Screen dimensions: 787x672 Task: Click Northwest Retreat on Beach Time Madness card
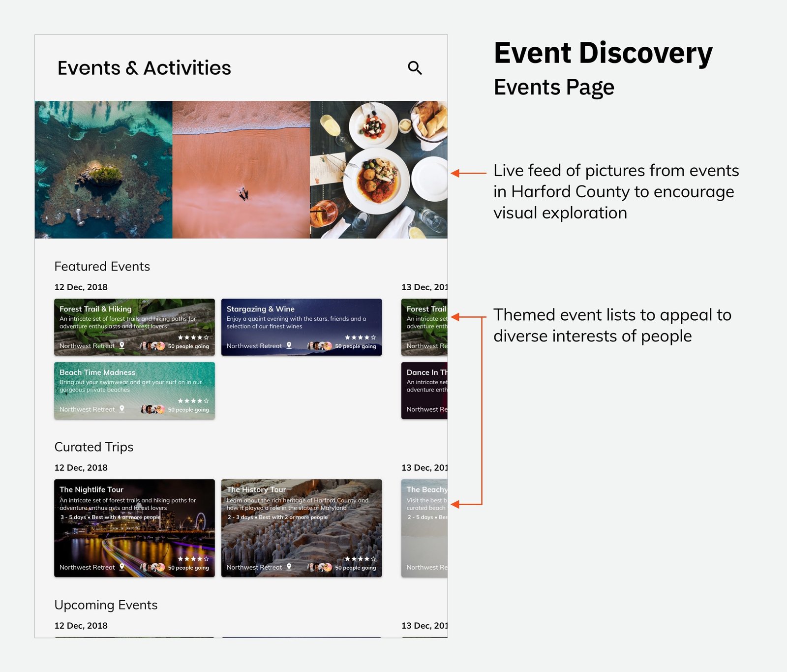pos(87,409)
